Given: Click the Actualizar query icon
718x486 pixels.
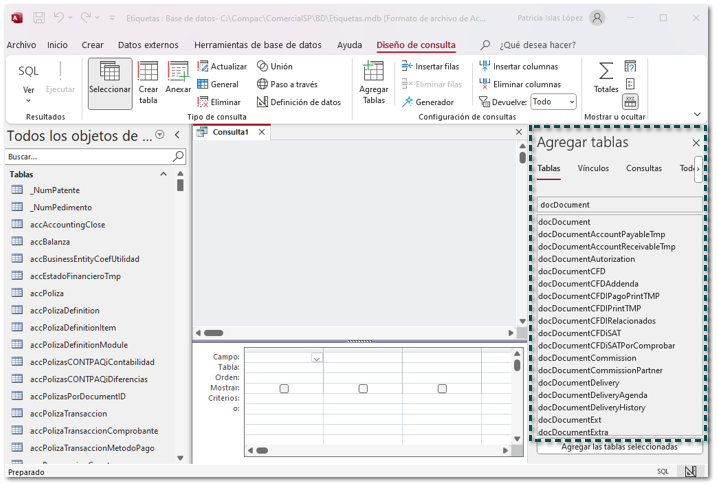Looking at the screenshot, I should coord(203,67).
